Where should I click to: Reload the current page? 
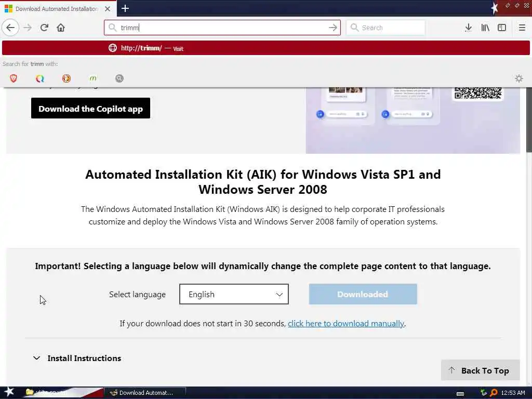pyautogui.click(x=44, y=28)
